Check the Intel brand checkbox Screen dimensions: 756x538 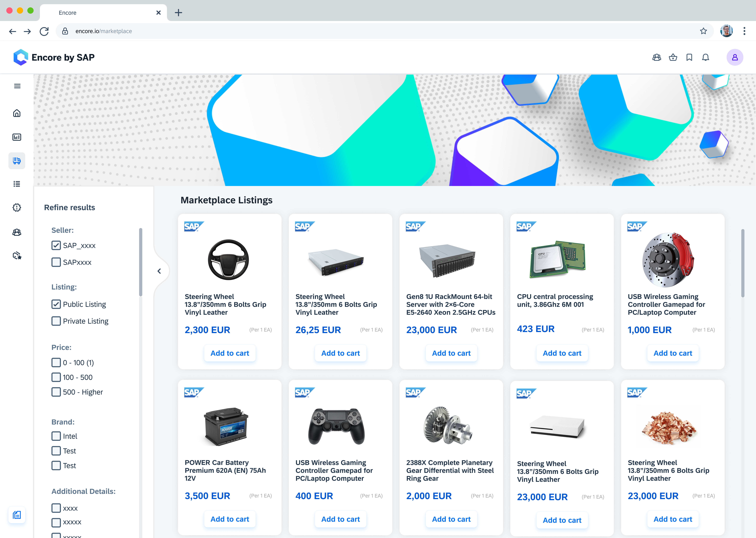click(x=56, y=436)
